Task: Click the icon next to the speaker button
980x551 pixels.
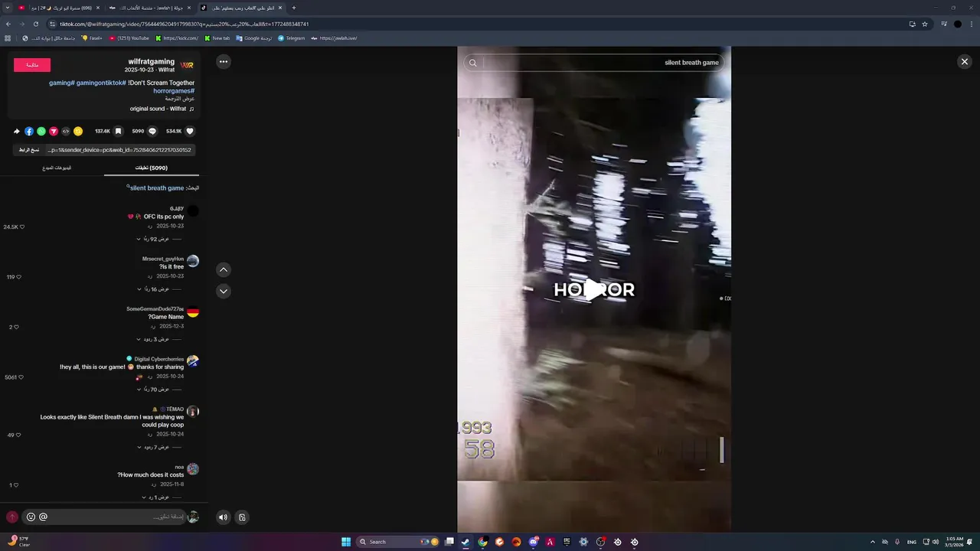Action: 242,517
